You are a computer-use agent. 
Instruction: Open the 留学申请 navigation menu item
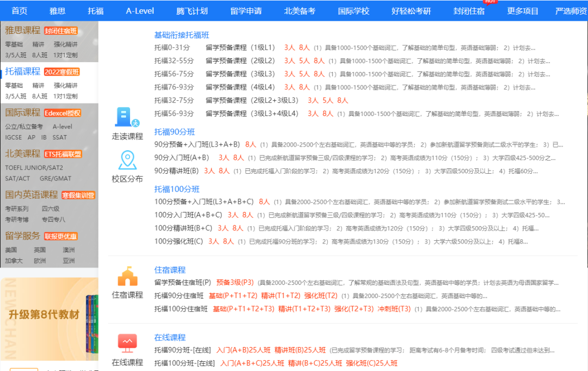pos(246,11)
